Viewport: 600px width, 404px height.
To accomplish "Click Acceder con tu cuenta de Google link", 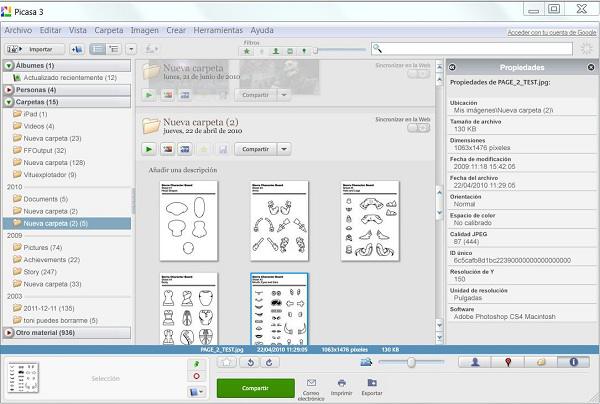I will 552,33.
